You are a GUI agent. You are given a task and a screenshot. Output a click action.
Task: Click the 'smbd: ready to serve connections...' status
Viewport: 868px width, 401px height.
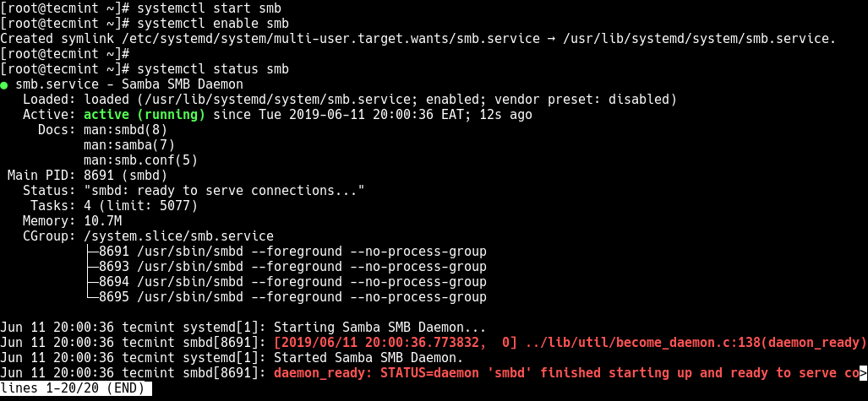[x=224, y=190]
